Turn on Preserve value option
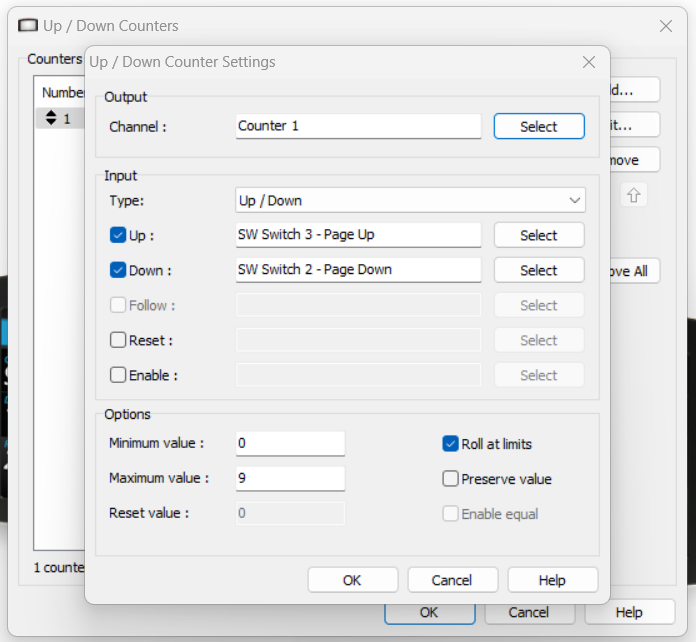696x642 pixels. pyautogui.click(x=450, y=479)
